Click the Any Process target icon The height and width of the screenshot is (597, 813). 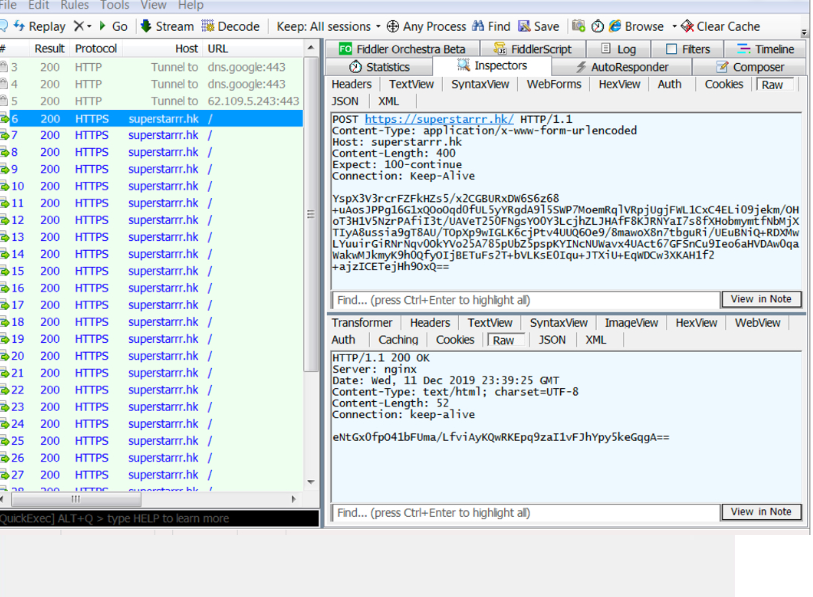click(393, 26)
